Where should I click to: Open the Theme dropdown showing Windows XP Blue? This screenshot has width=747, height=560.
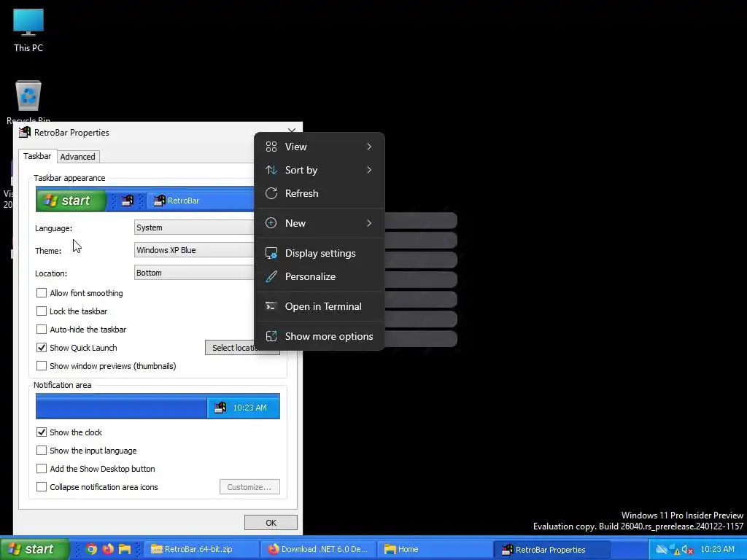click(194, 250)
